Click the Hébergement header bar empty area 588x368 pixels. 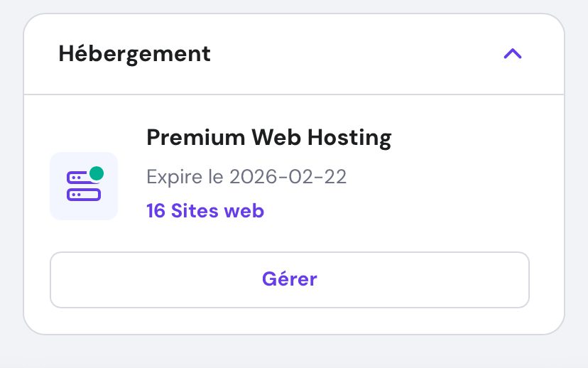(355, 54)
